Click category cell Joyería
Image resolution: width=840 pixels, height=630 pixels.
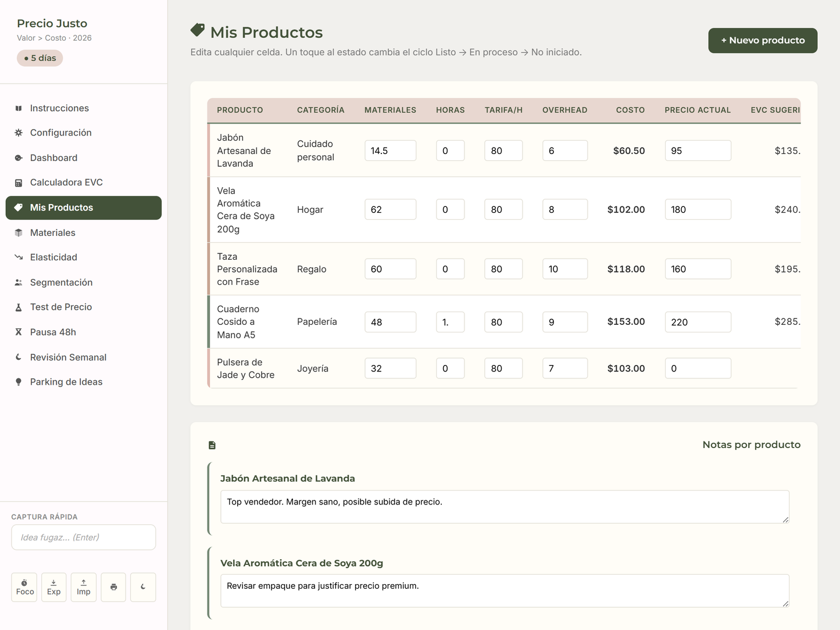(313, 368)
